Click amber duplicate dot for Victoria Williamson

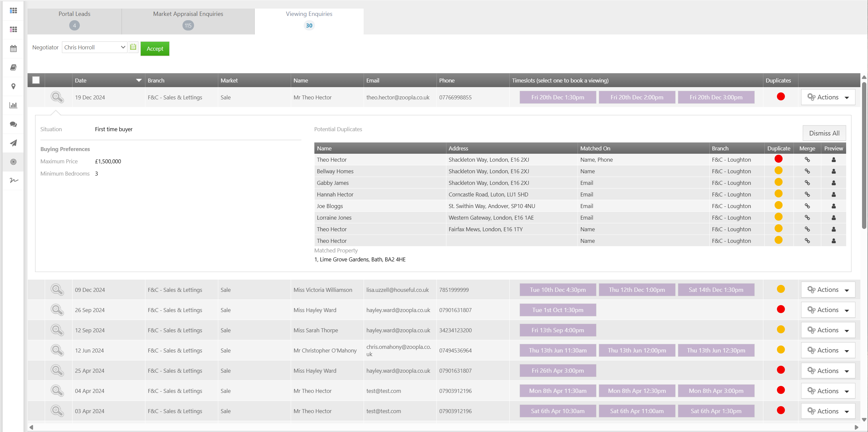point(781,289)
